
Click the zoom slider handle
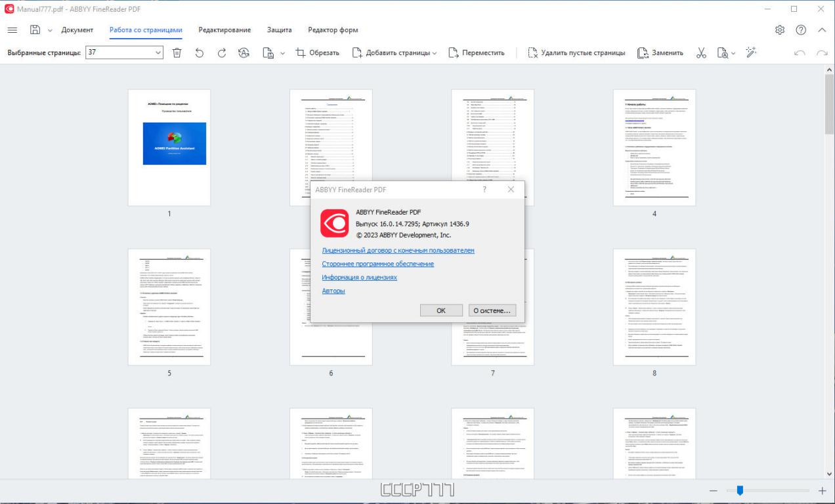[x=740, y=491]
